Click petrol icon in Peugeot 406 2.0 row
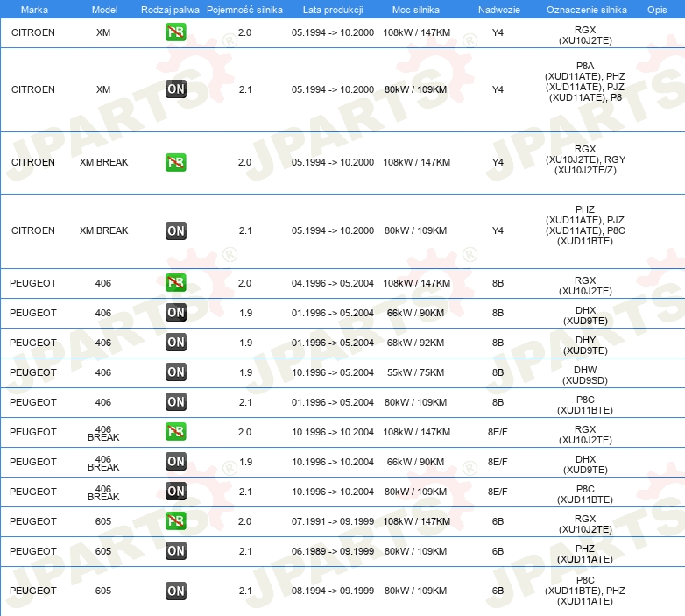 click(175, 283)
